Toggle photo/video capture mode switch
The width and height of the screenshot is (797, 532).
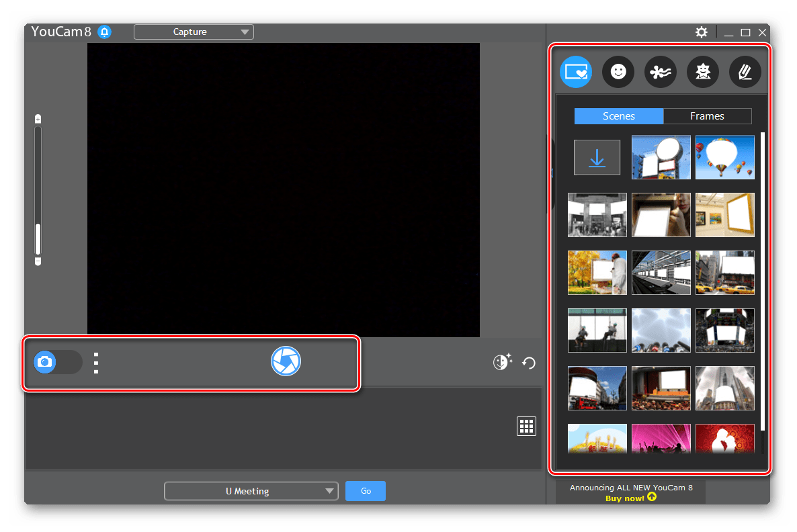pos(57,362)
